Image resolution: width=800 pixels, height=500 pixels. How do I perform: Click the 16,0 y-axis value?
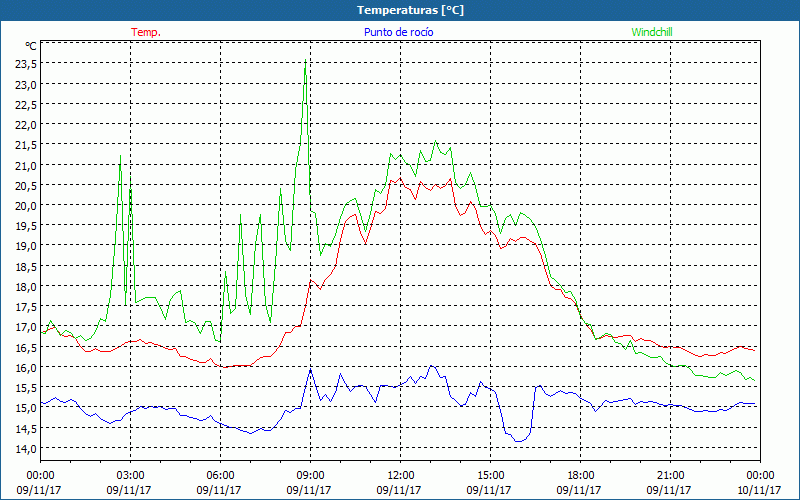pyautogui.click(x=26, y=367)
